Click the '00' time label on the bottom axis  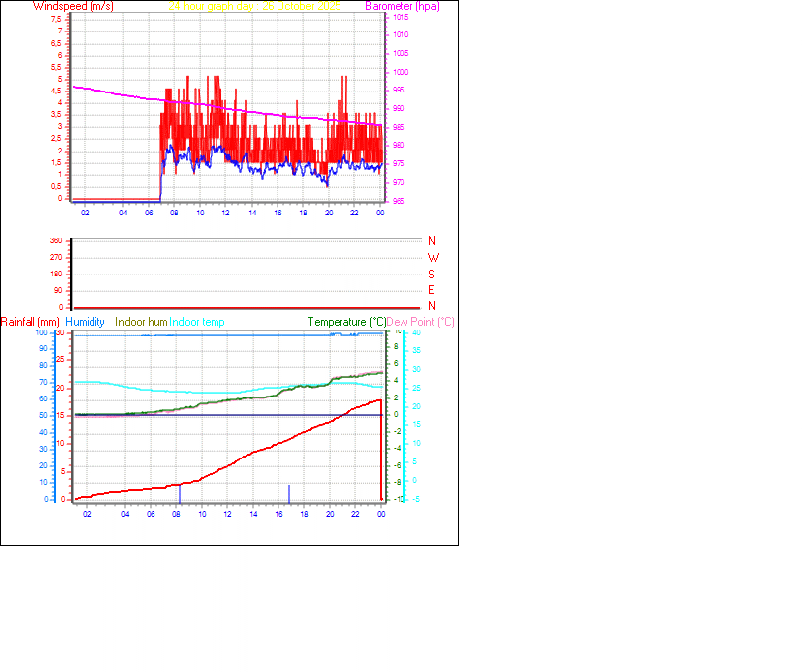tap(380, 514)
